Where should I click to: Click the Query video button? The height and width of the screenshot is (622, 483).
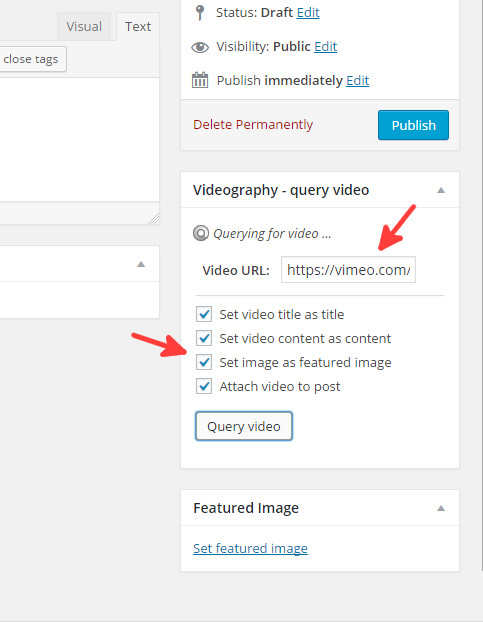click(244, 426)
